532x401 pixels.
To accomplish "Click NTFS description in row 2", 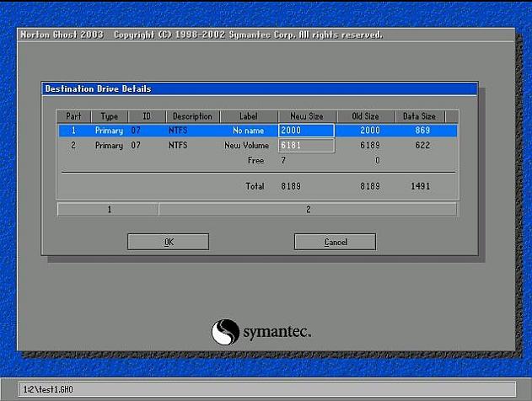I will click(x=178, y=146).
